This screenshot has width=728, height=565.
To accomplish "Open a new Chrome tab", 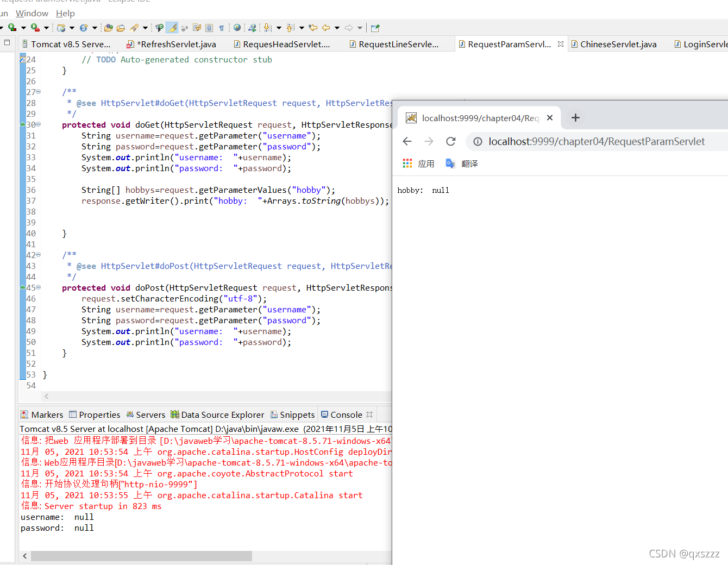I will 575,118.
